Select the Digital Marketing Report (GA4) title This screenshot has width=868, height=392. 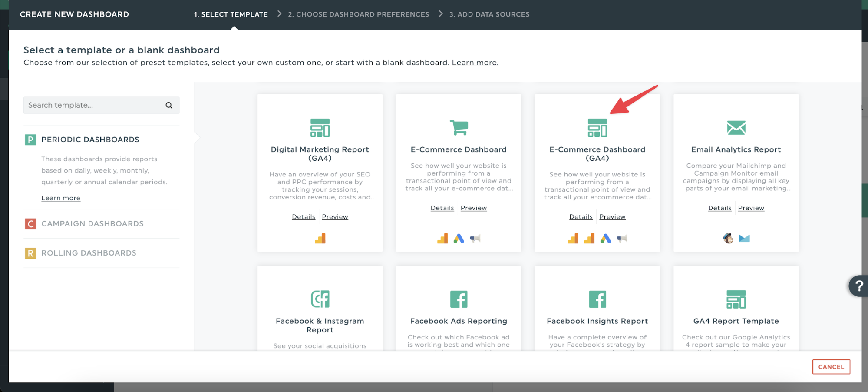[320, 154]
